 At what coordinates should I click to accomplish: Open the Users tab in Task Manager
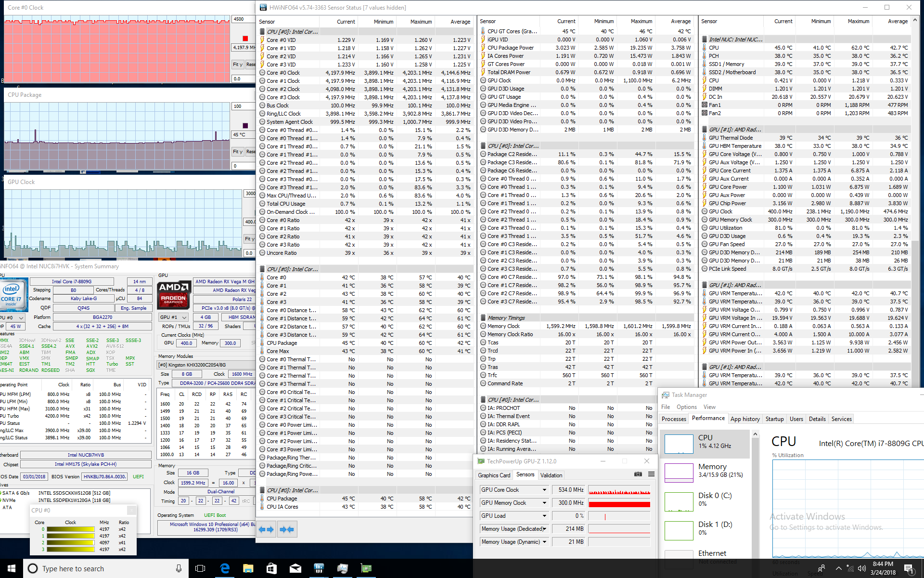pyautogui.click(x=796, y=419)
